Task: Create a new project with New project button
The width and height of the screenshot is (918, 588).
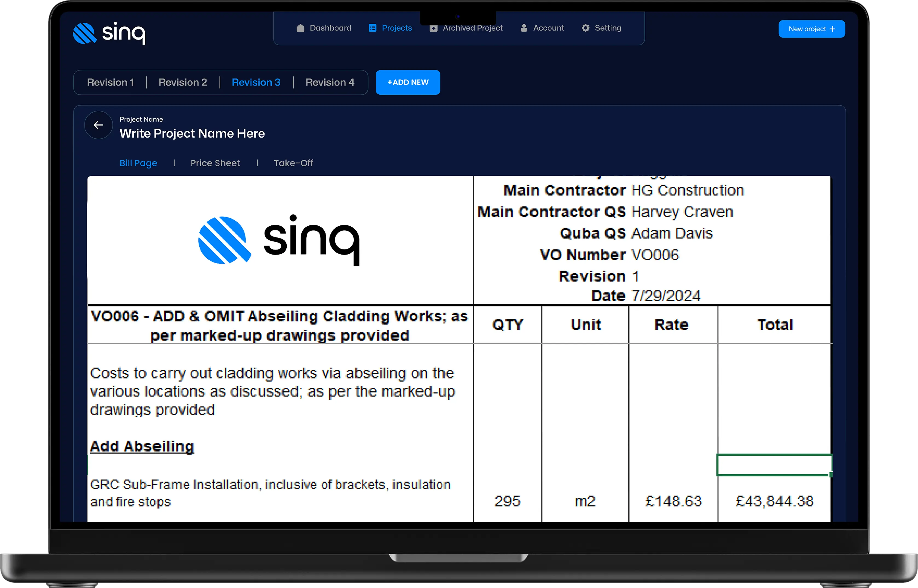Action: (812, 29)
